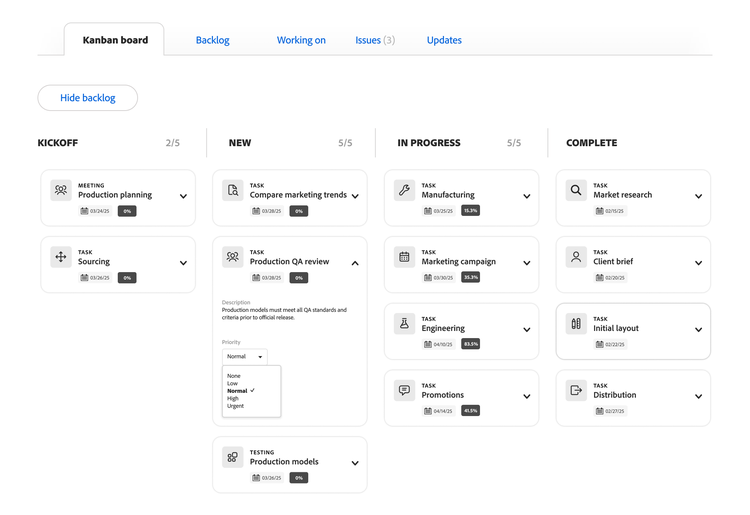Click the Production models testing icon
The width and height of the screenshot is (750, 515).
pos(232,457)
